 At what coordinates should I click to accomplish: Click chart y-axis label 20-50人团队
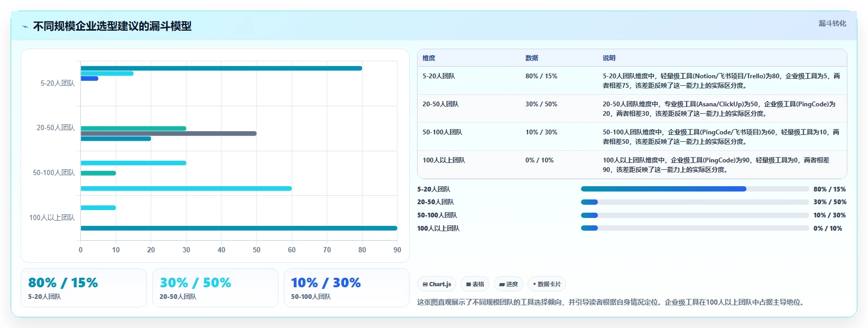click(x=56, y=128)
